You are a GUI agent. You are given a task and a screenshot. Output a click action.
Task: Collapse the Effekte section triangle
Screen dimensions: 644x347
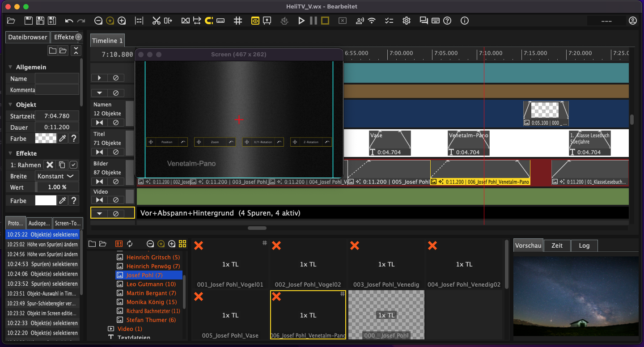pyautogui.click(x=10, y=153)
